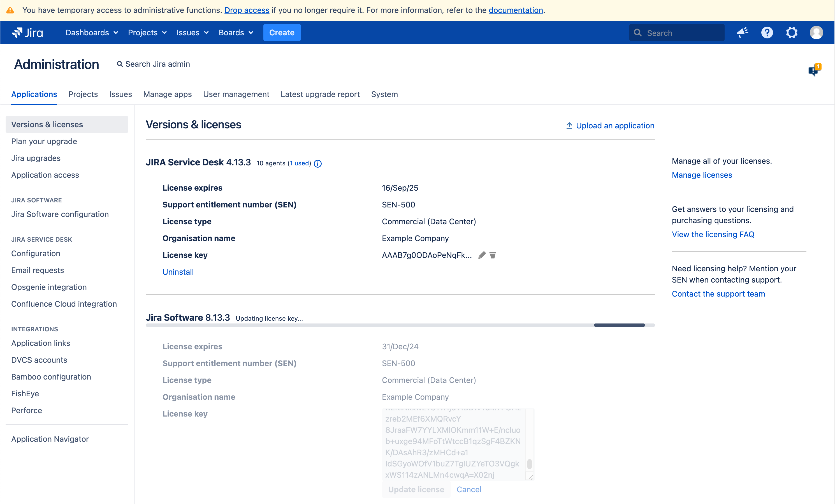The height and width of the screenshot is (504, 835).
Task: Open the Help question mark menu
Action: 767,33
